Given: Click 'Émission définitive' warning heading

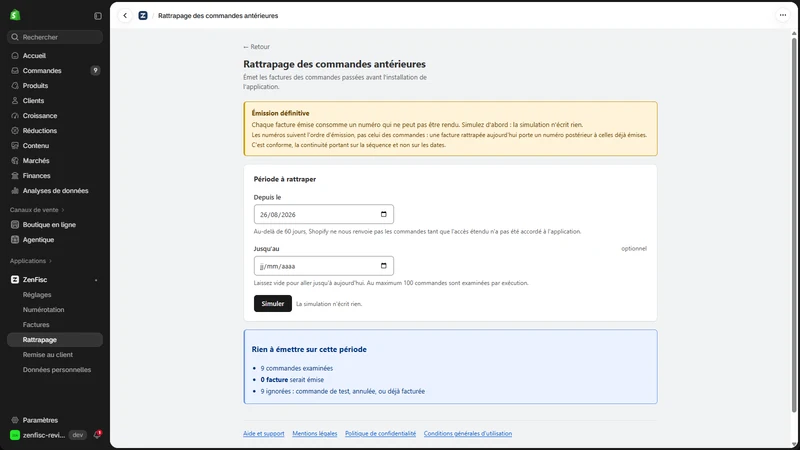Looking at the screenshot, I should coord(281,113).
